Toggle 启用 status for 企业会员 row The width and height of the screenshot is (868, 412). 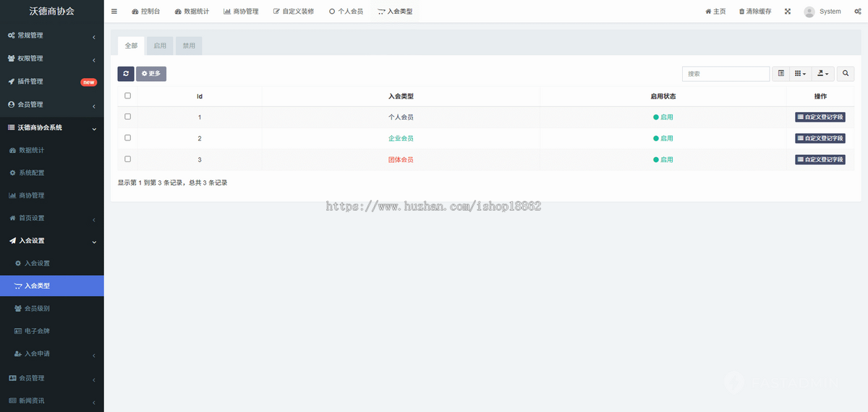click(663, 138)
